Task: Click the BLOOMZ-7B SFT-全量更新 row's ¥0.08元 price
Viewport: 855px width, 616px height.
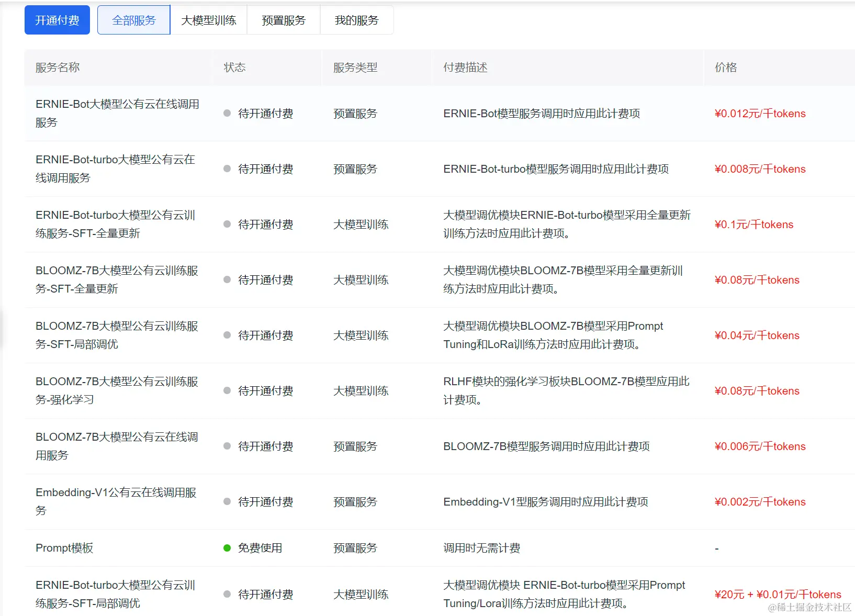Action: tap(757, 280)
